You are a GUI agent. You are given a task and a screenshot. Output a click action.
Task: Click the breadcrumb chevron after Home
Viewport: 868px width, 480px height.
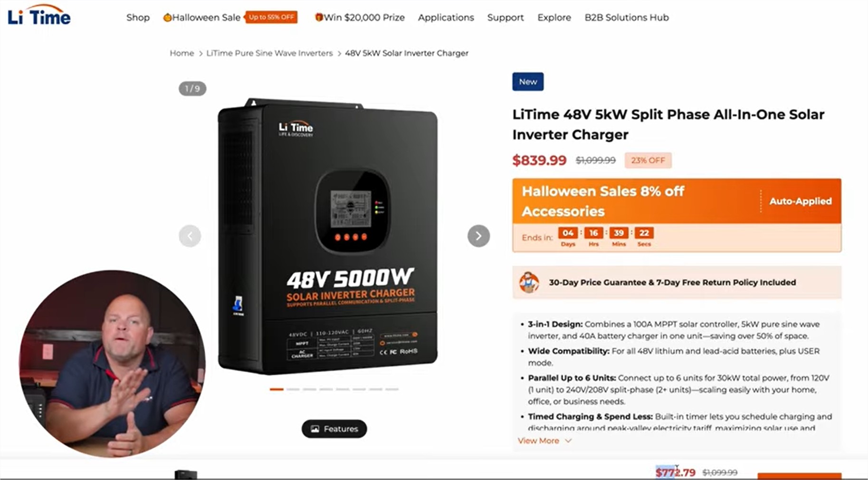[x=200, y=53]
